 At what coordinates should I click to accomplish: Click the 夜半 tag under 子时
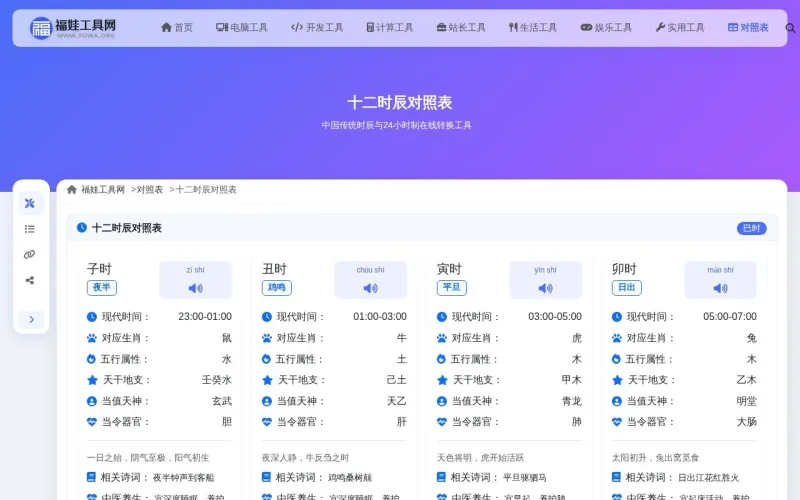pyautogui.click(x=102, y=288)
